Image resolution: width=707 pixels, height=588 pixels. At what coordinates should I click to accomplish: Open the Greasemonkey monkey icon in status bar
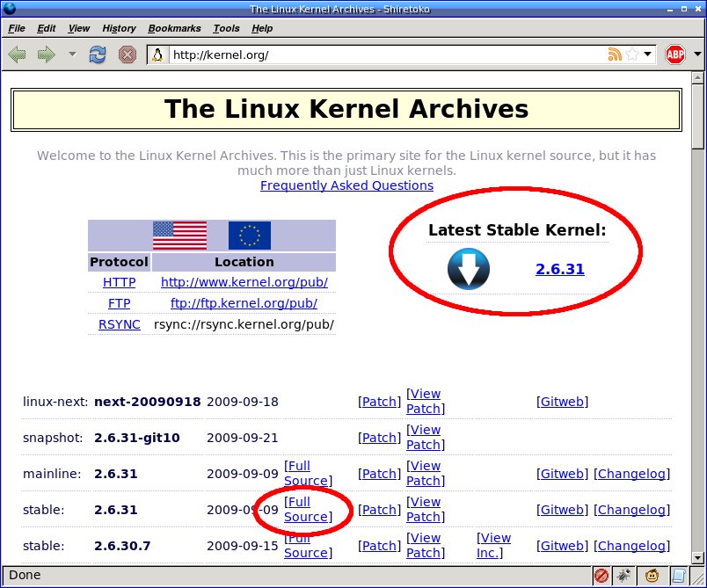point(652,576)
